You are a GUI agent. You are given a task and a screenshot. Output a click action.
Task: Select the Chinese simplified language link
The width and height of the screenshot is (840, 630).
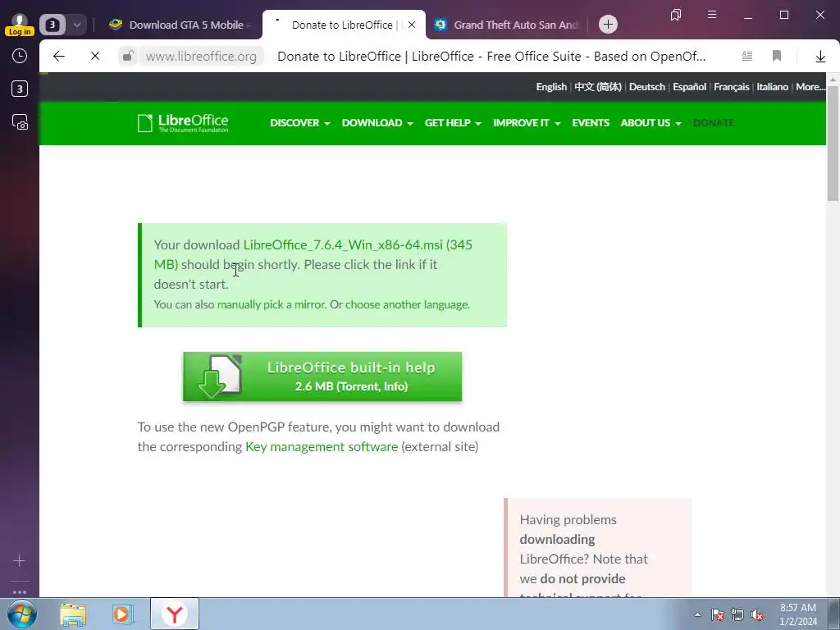tap(598, 87)
